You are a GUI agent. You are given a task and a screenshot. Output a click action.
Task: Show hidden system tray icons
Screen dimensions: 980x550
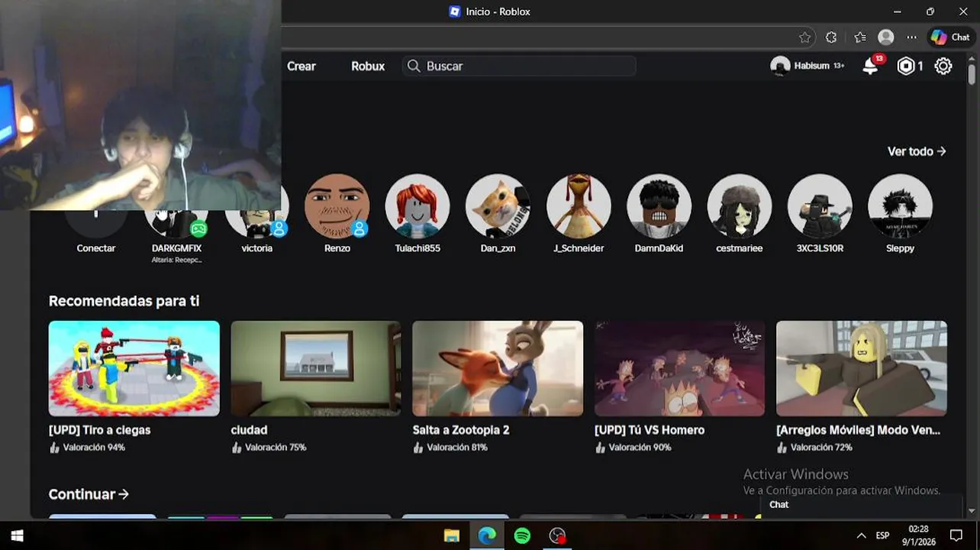tap(862, 535)
